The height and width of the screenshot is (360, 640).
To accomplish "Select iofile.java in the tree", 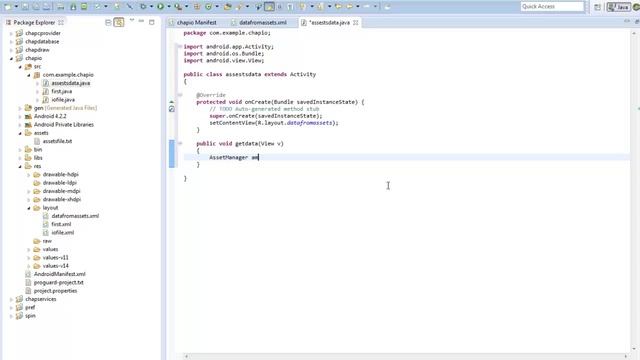I will [x=63, y=100].
